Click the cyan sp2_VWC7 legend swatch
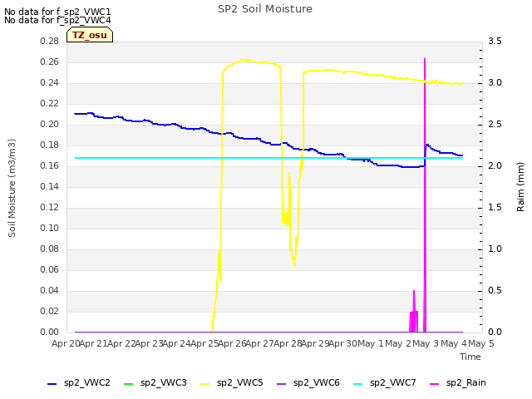Image resolution: width=532 pixels, height=399 pixels. point(358,384)
